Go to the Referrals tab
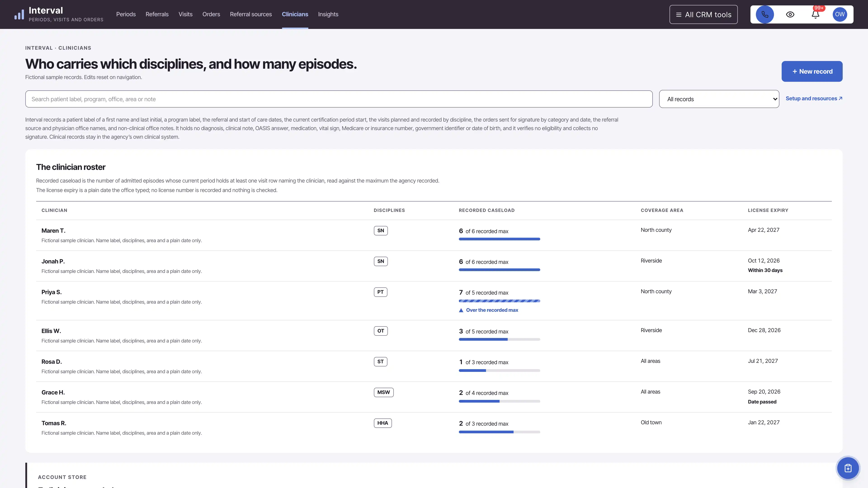This screenshot has height=488, width=868. [157, 14]
